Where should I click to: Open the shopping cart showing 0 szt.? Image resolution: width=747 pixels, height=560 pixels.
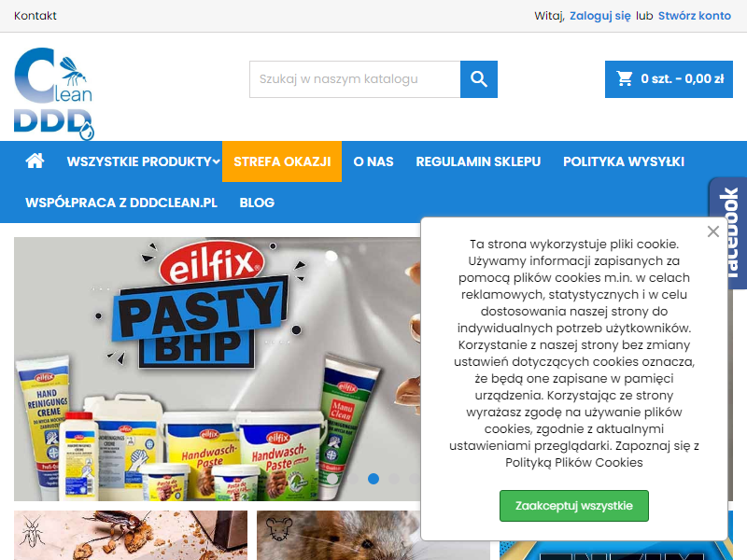pyautogui.click(x=669, y=79)
